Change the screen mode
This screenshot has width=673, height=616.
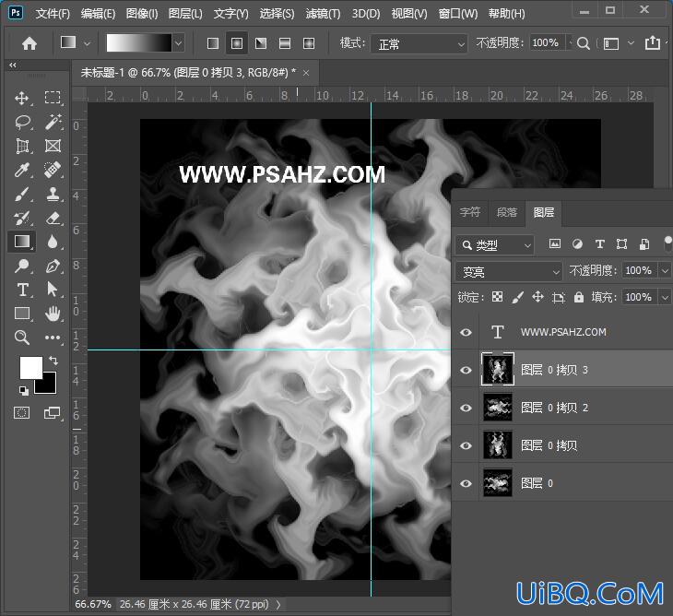click(53, 413)
